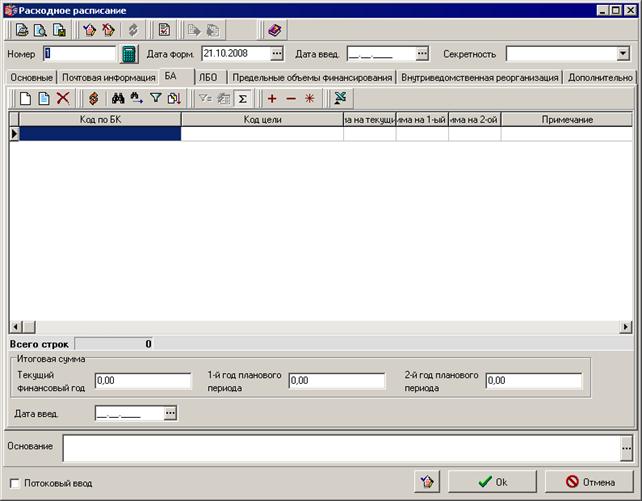Open the Дата форм. date picker button

pyautogui.click(x=277, y=53)
